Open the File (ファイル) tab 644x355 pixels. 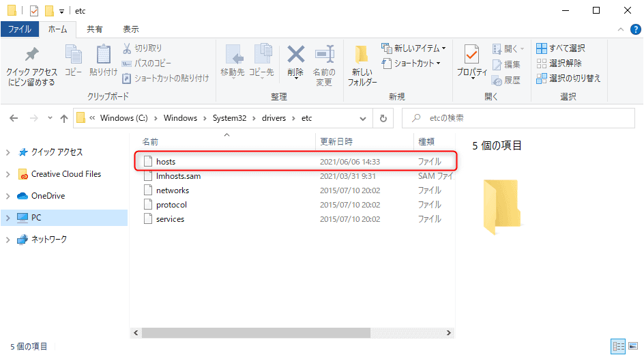pyautogui.click(x=20, y=29)
